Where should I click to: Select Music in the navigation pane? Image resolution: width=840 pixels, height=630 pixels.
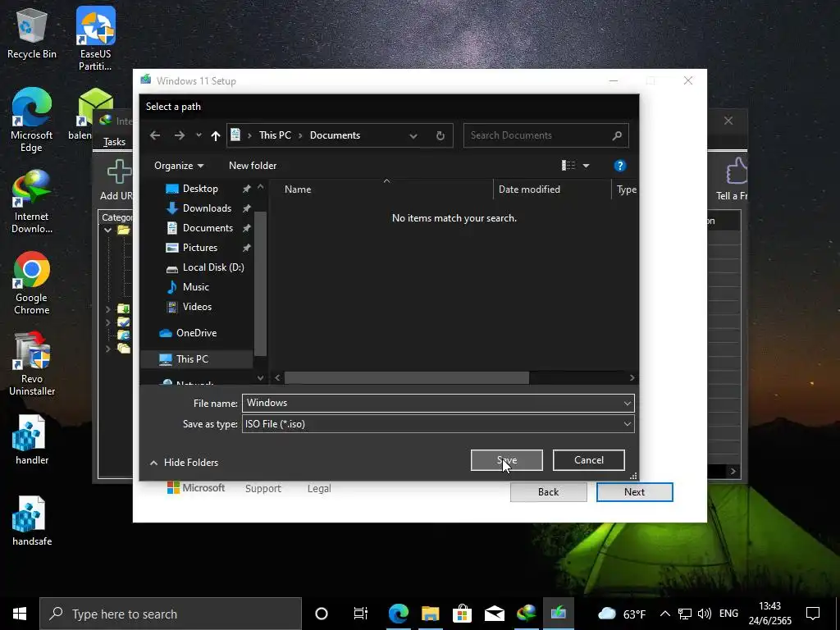tap(195, 287)
